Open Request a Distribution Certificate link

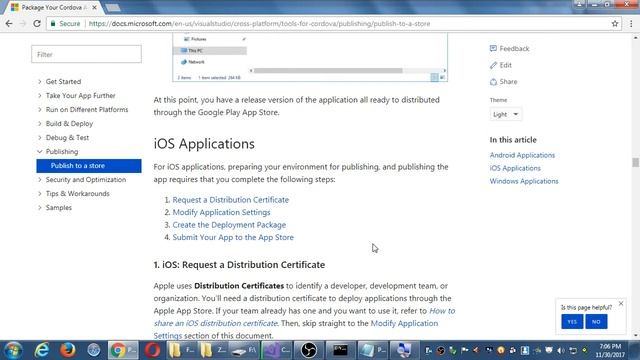click(231, 200)
